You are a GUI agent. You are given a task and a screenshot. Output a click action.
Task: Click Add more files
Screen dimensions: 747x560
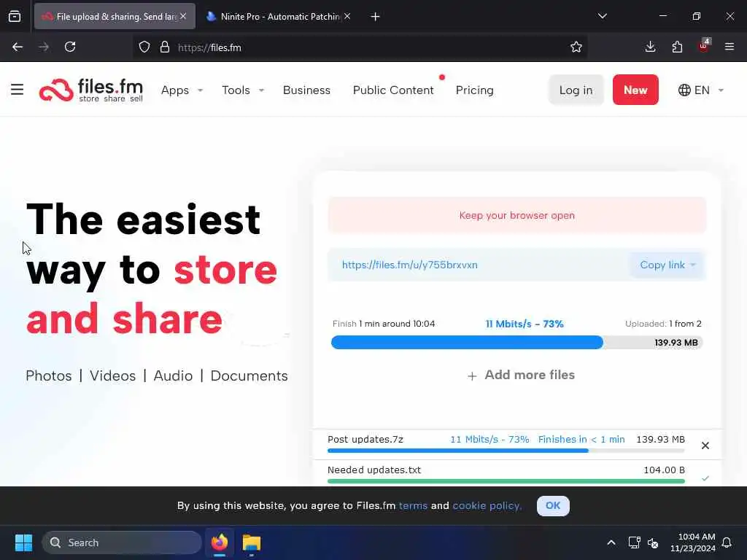(x=521, y=376)
